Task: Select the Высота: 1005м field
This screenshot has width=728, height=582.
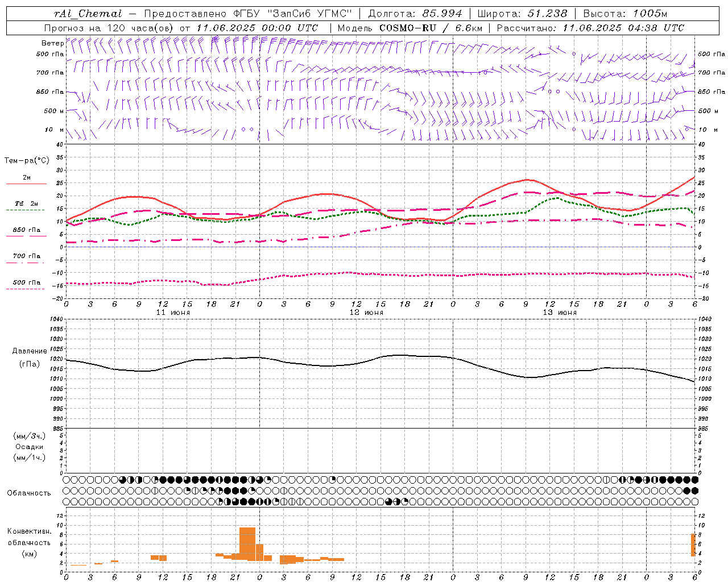Action: 625,14
